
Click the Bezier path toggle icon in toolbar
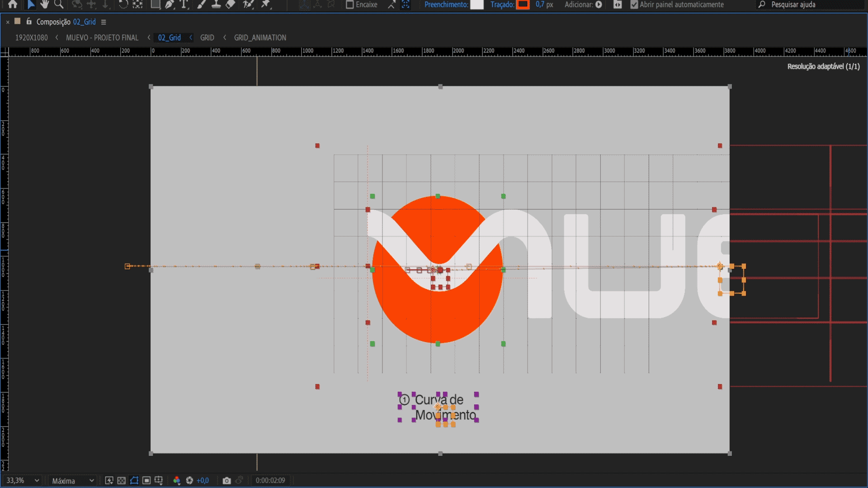618,5
